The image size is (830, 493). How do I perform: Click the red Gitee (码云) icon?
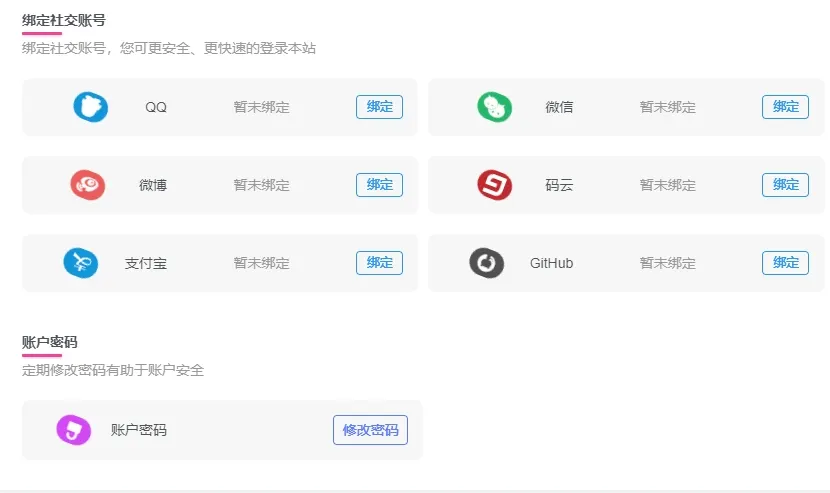tap(494, 185)
